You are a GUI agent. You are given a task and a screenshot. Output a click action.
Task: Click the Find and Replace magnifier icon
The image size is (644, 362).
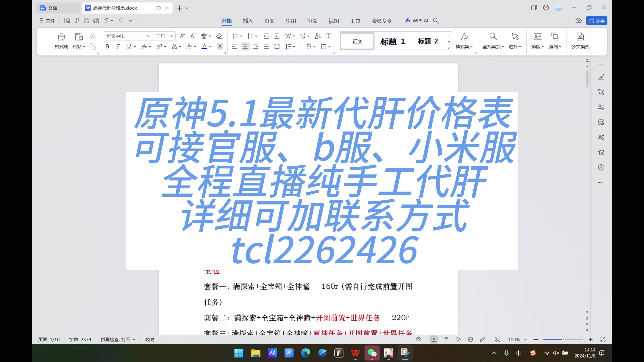pos(493,37)
